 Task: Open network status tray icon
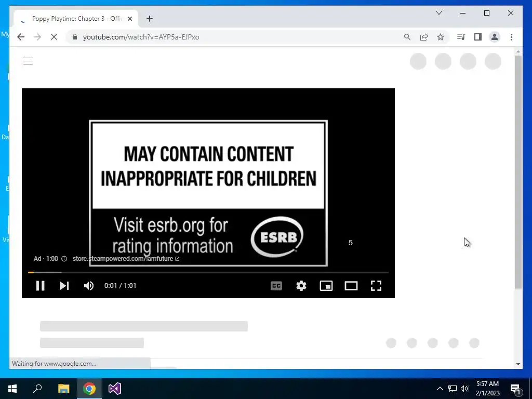(453, 389)
